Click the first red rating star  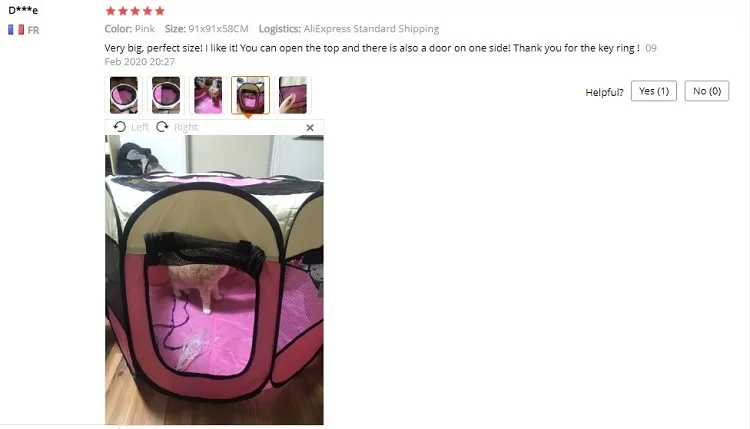[110, 11]
